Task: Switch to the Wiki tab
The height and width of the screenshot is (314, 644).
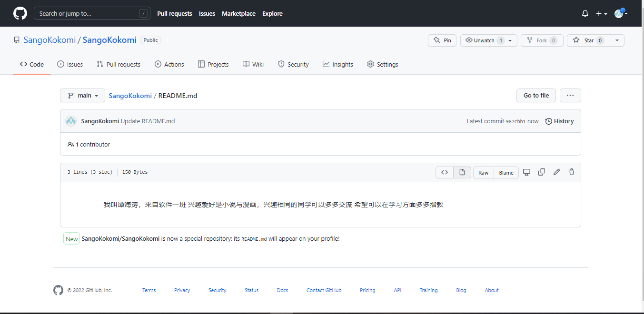Action: click(x=253, y=64)
